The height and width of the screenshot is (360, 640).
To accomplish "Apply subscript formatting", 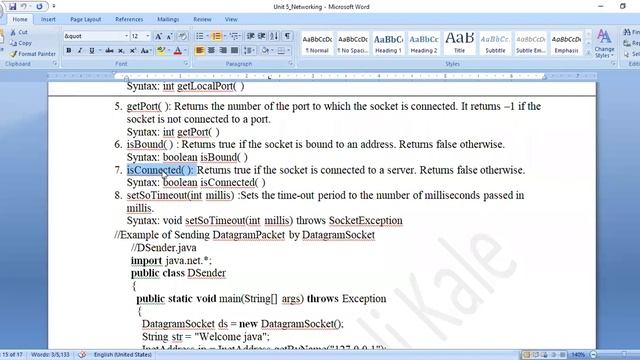I will click(x=121, y=51).
